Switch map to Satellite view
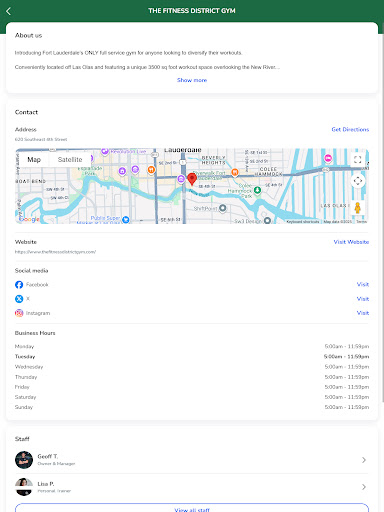Image resolution: width=384 pixels, height=512 pixels. pyautogui.click(x=70, y=160)
